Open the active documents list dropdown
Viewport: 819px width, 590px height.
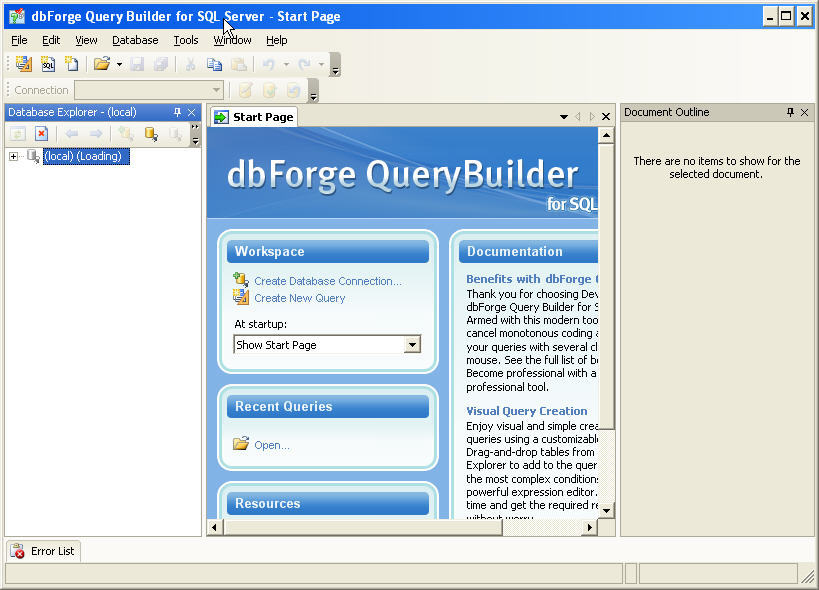pos(564,117)
